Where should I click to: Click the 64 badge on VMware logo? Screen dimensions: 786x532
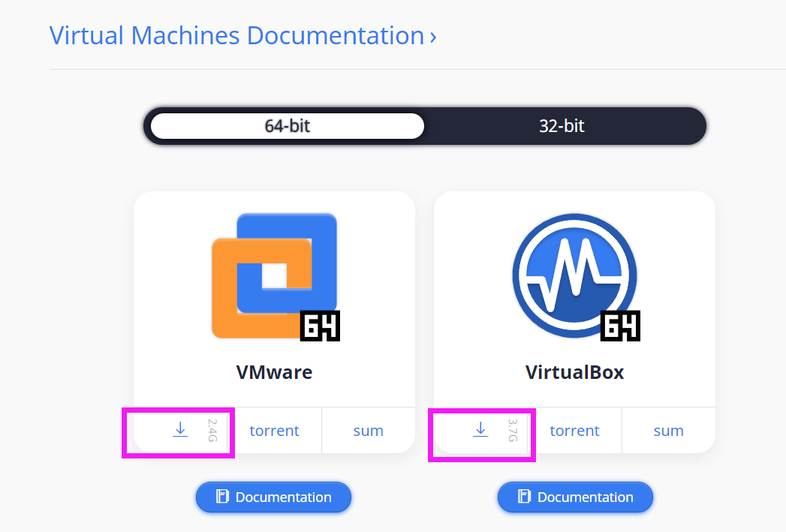320,326
